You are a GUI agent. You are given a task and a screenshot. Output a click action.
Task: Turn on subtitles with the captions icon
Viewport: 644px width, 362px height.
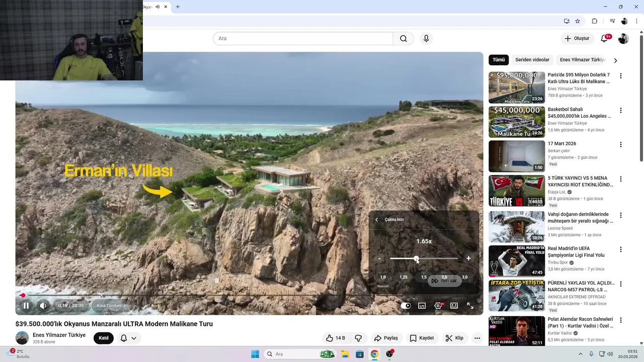[x=422, y=306]
